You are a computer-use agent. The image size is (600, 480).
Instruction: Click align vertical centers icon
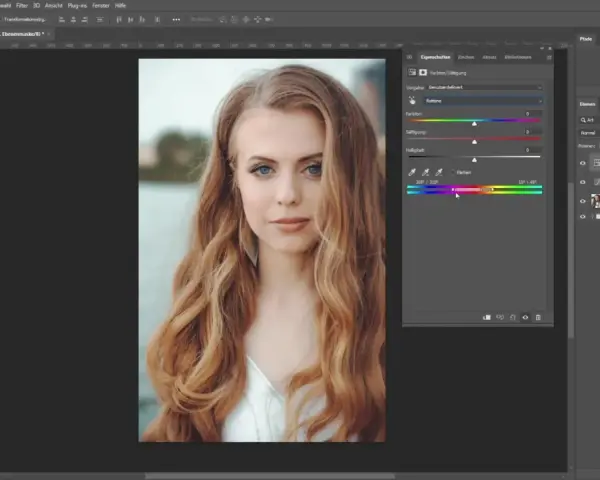tap(130, 20)
